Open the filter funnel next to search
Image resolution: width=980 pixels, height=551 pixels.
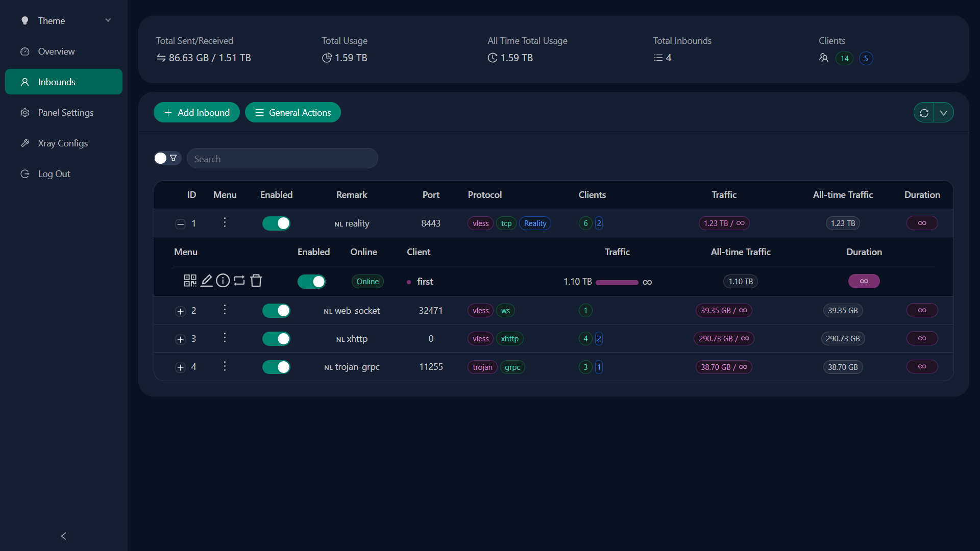pos(174,158)
